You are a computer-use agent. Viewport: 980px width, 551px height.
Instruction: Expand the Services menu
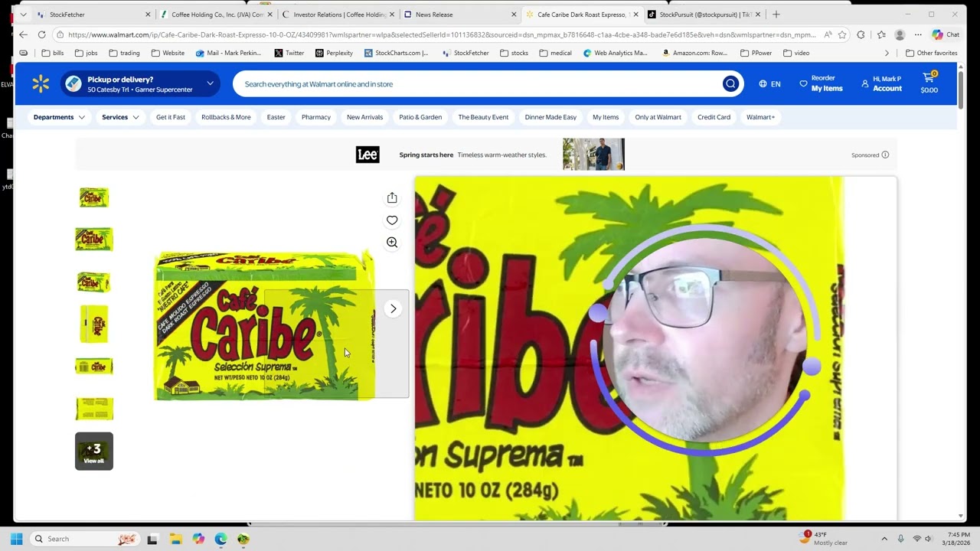click(120, 117)
